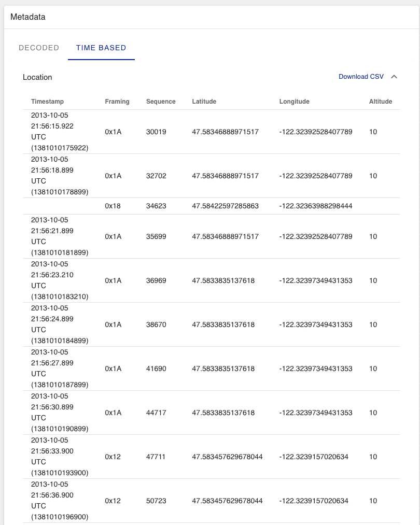Click the Timestamp column header
420x525 pixels.
[x=47, y=102]
